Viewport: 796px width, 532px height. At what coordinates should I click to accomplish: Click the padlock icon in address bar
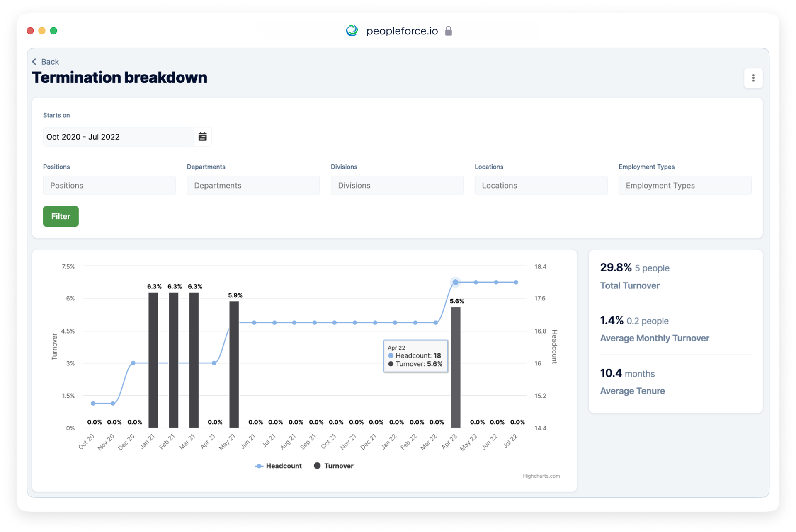(448, 31)
